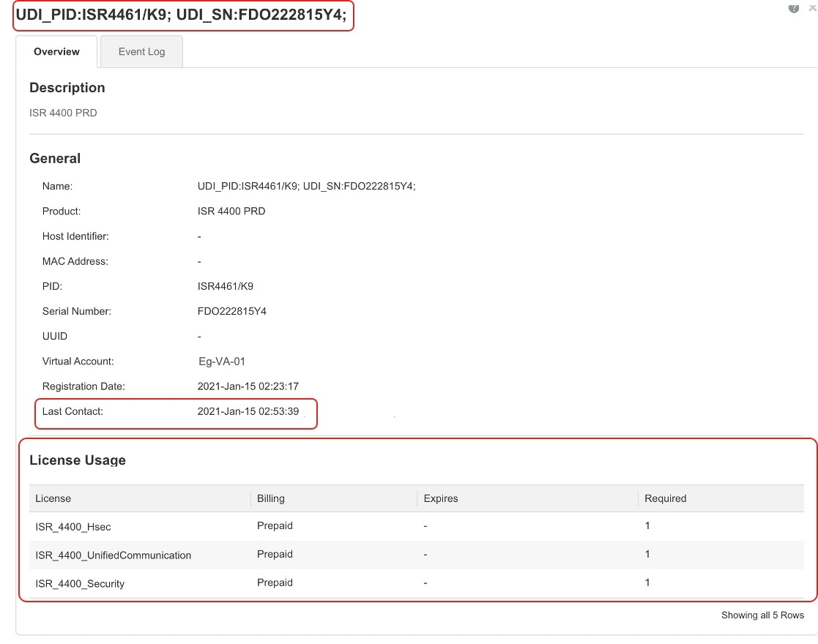
Task: Click the Expires dash for ISR_4400_Hsec
Action: point(425,526)
